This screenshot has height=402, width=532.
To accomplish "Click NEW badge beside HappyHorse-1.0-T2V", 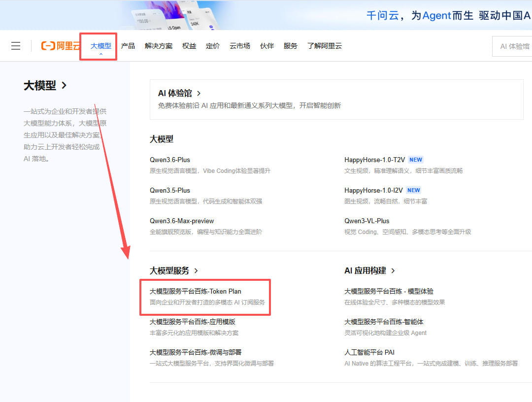I will [x=416, y=160].
